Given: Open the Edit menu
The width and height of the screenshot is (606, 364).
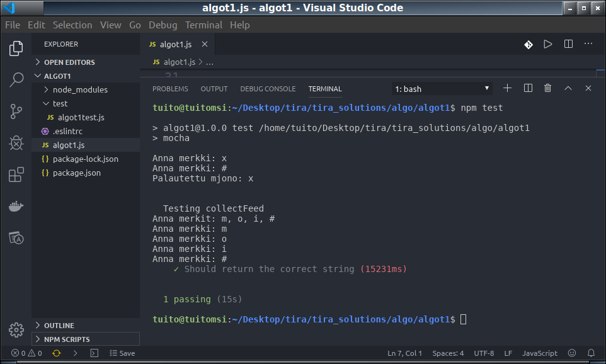Looking at the screenshot, I should coord(37,25).
